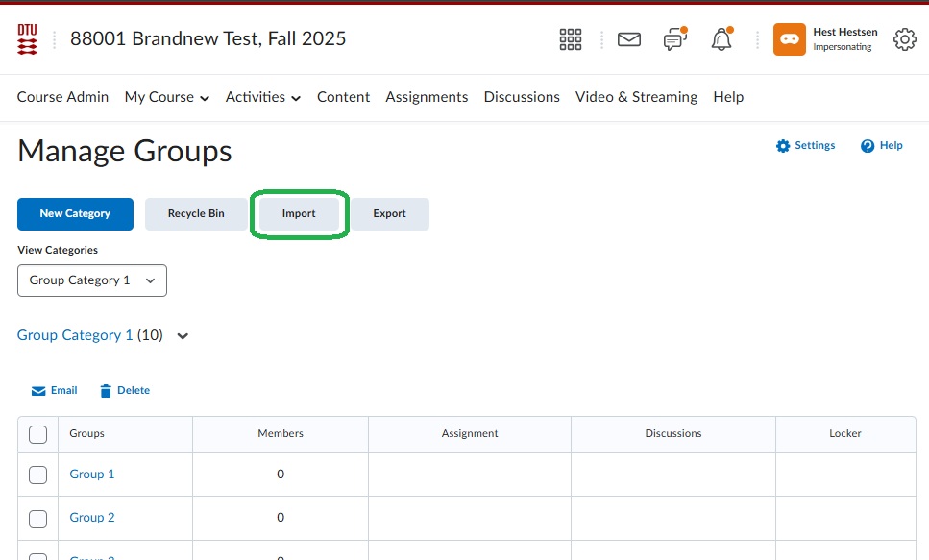
Task: Click the Help question mark icon
Action: (x=868, y=146)
